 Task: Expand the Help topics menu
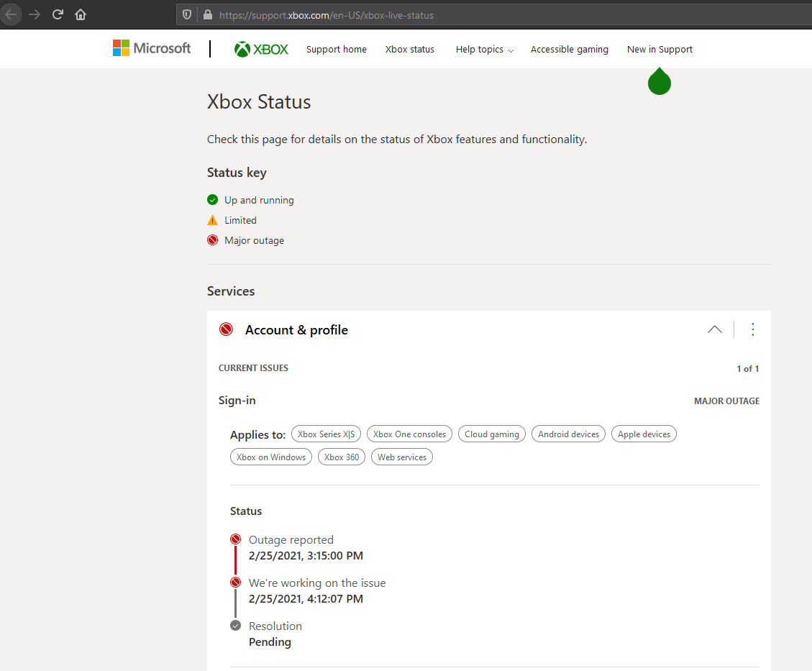coord(485,49)
